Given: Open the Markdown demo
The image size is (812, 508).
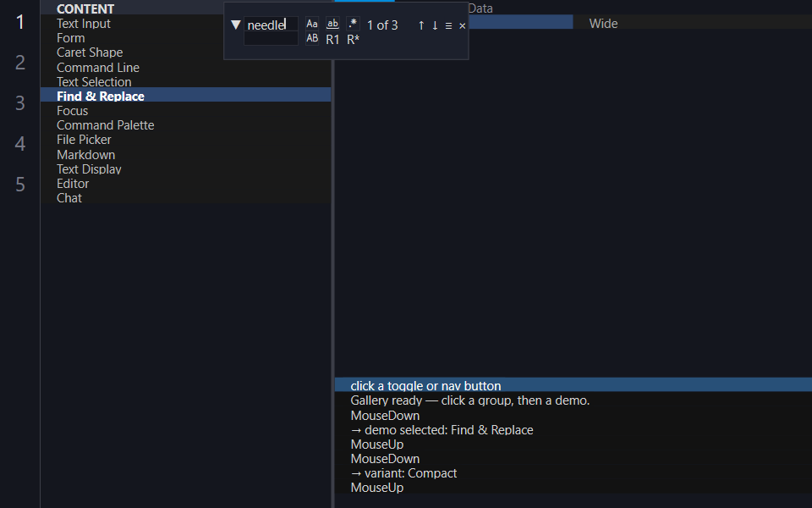Looking at the screenshot, I should click(185, 154).
